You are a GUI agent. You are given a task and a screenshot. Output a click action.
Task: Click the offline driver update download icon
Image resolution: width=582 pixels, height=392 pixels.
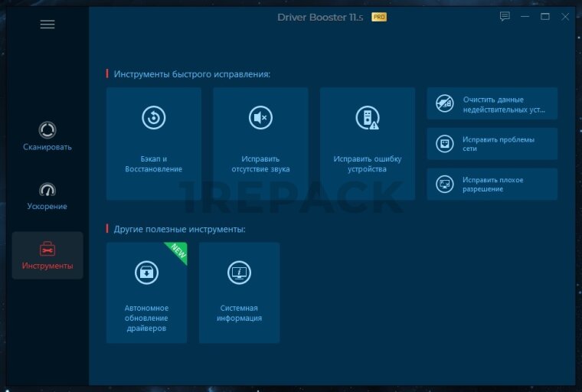point(146,272)
